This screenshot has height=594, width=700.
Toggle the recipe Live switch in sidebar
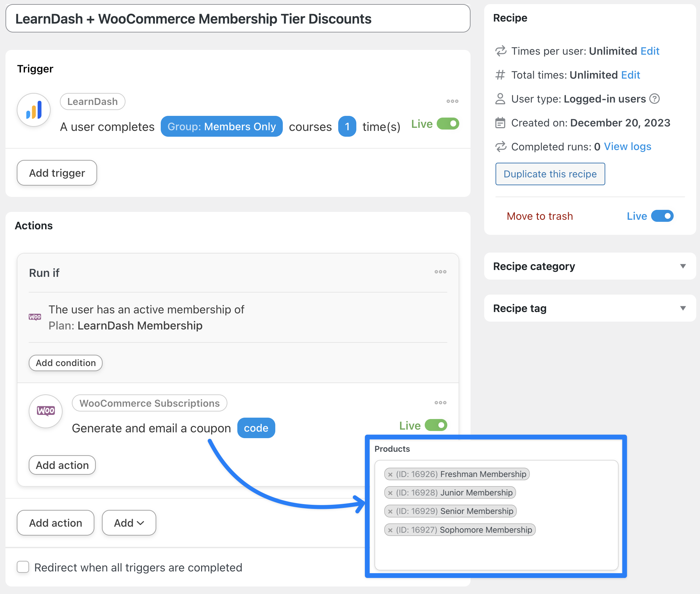point(662,216)
